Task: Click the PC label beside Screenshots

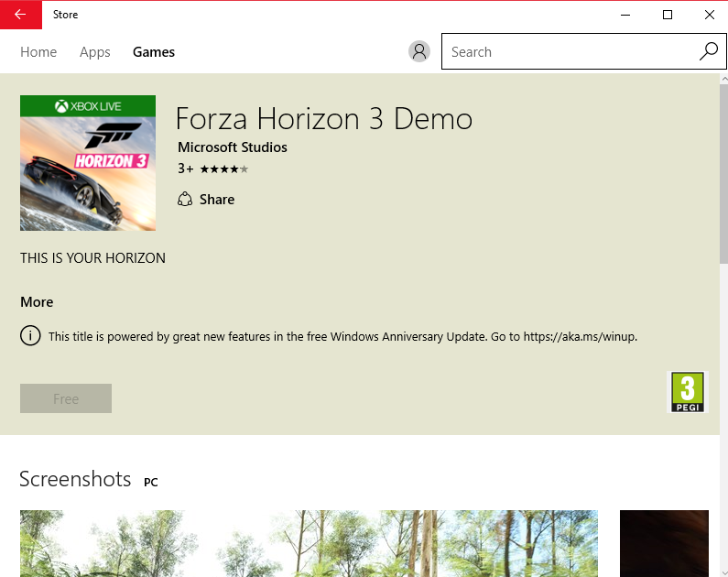Action: point(151,483)
